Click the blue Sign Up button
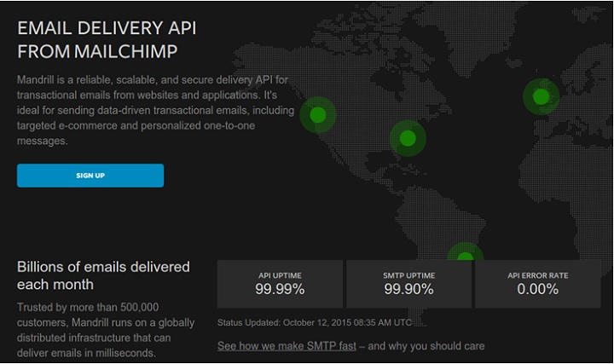Viewport: 614px width, 364px height. click(x=90, y=176)
